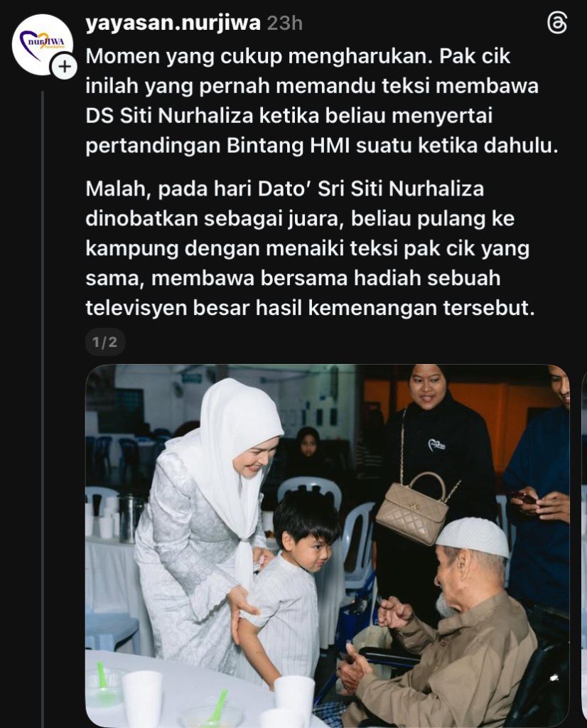Tap the plus follow icon on avatar

[x=65, y=68]
